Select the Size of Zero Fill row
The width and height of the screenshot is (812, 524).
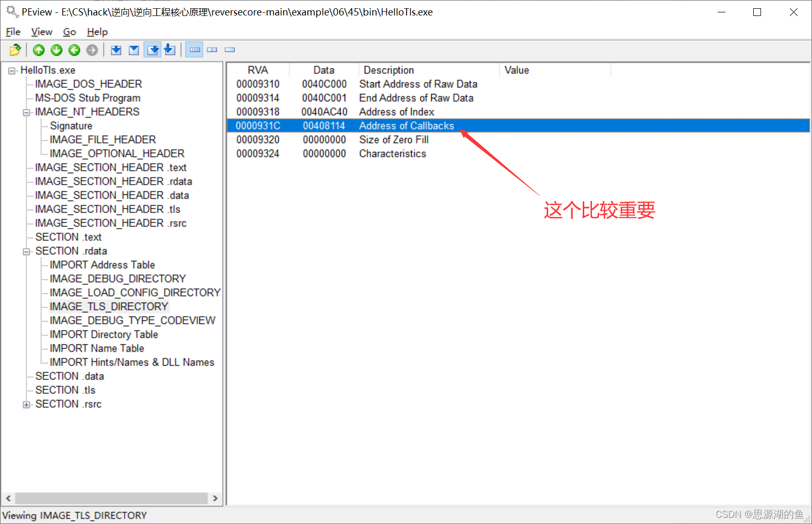[518, 140]
